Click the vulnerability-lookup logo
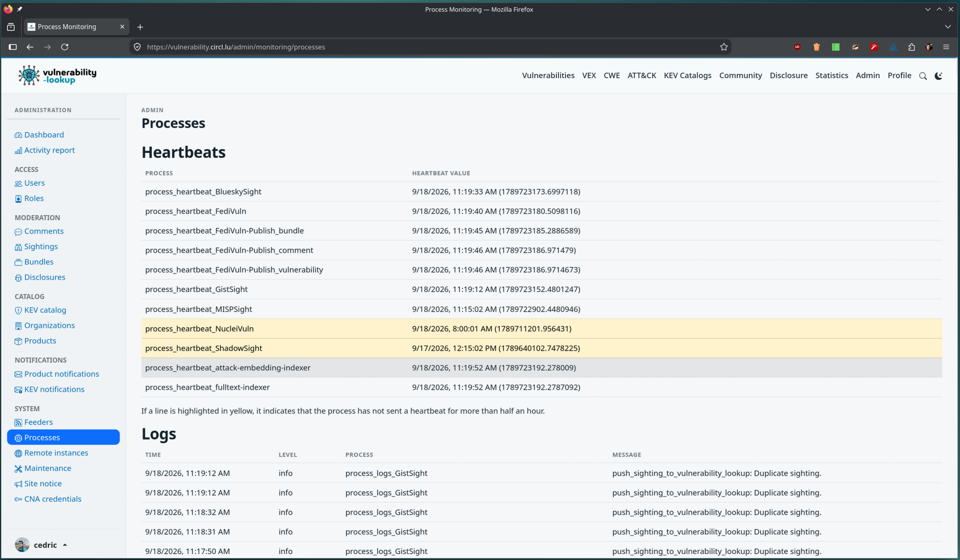 57,75
